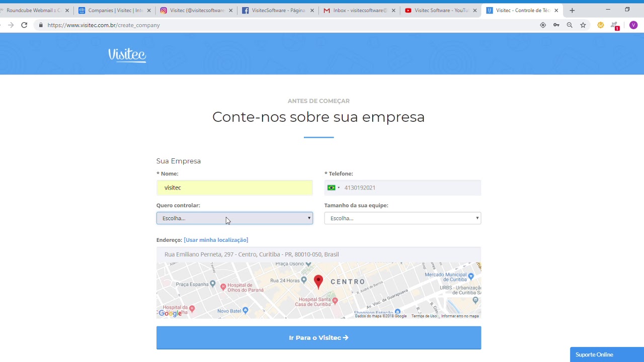Click Hospital de Olhos do Paraná marker

(223, 286)
